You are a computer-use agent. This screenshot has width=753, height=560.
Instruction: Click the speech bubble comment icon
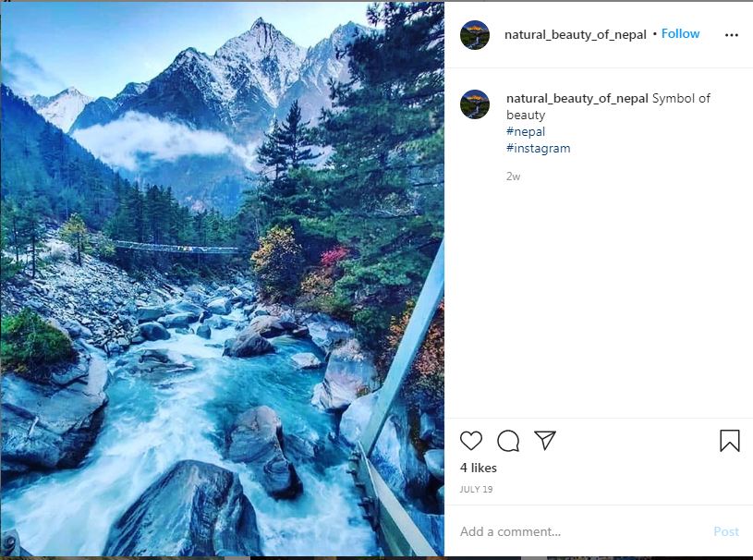(508, 441)
